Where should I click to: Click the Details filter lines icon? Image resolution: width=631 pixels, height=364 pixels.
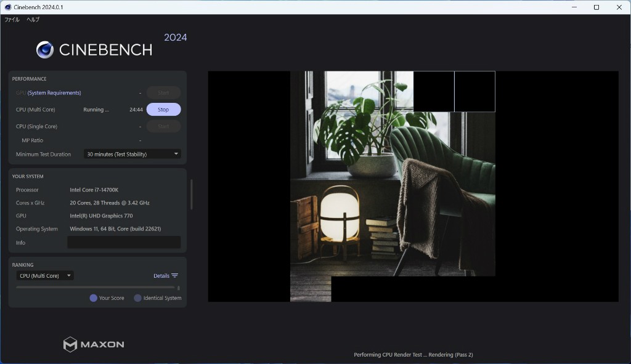coord(175,276)
